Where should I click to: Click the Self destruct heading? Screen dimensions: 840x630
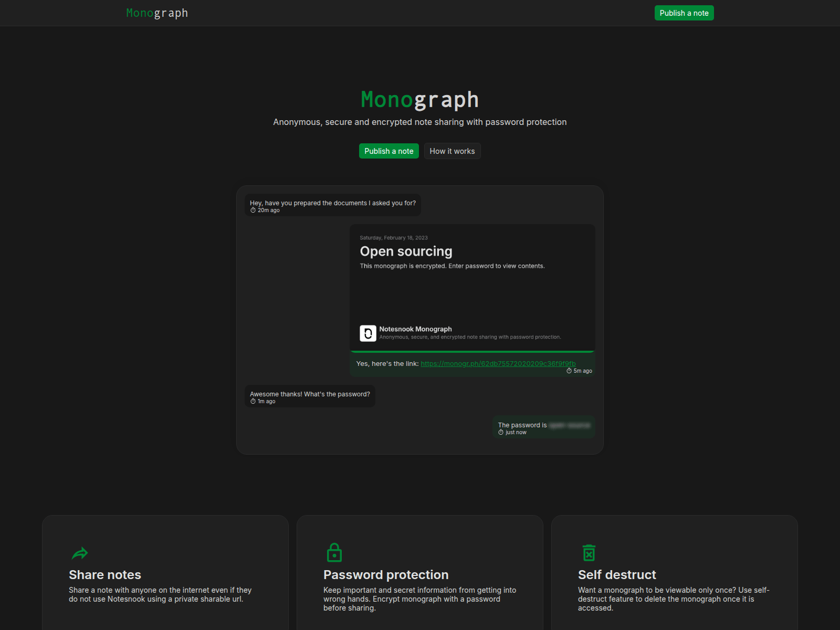click(x=617, y=575)
